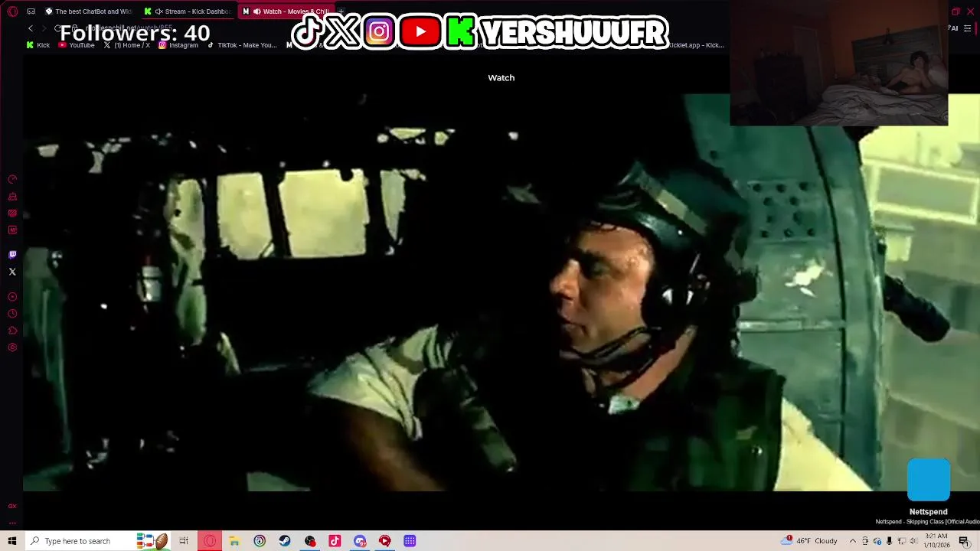Switch to 'The best ChatBot and Wid...' tab
This screenshot has height=551, width=980.
pos(88,11)
